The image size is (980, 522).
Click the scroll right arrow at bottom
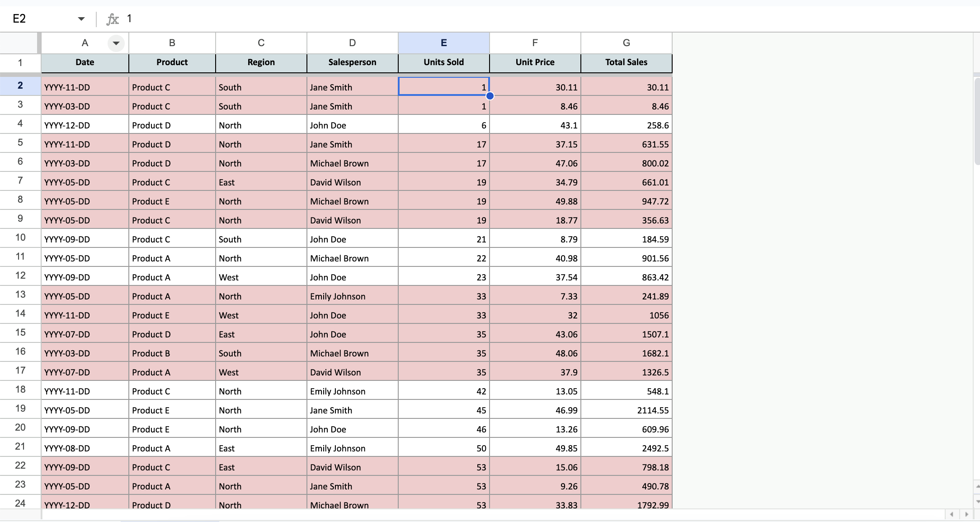point(967,514)
